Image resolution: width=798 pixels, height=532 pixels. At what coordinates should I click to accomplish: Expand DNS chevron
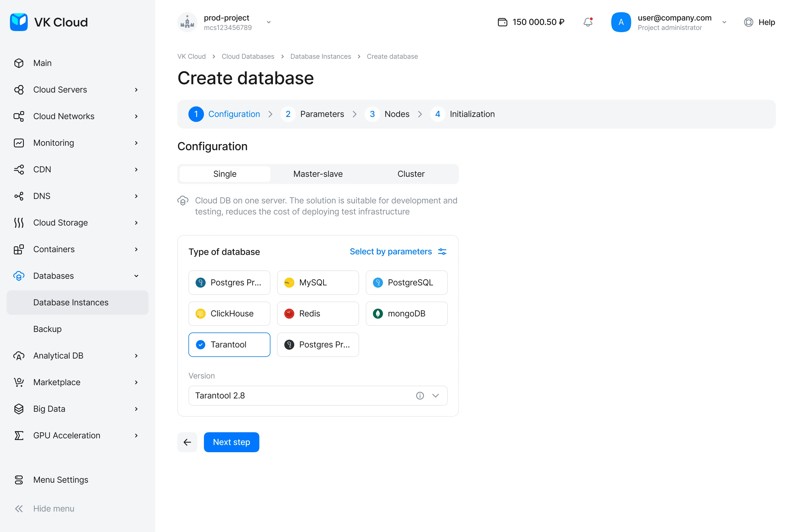click(136, 196)
